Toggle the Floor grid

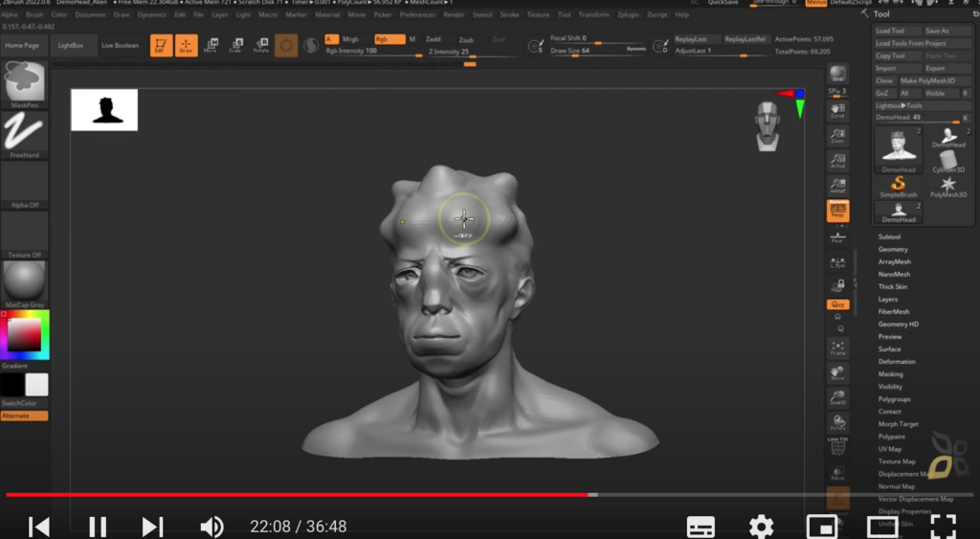click(837, 237)
